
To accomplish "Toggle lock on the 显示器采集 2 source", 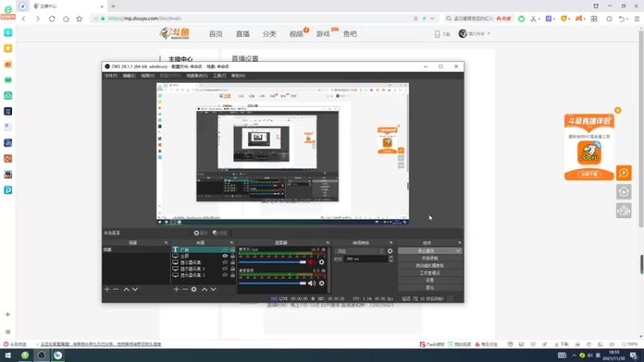I will click(x=233, y=269).
